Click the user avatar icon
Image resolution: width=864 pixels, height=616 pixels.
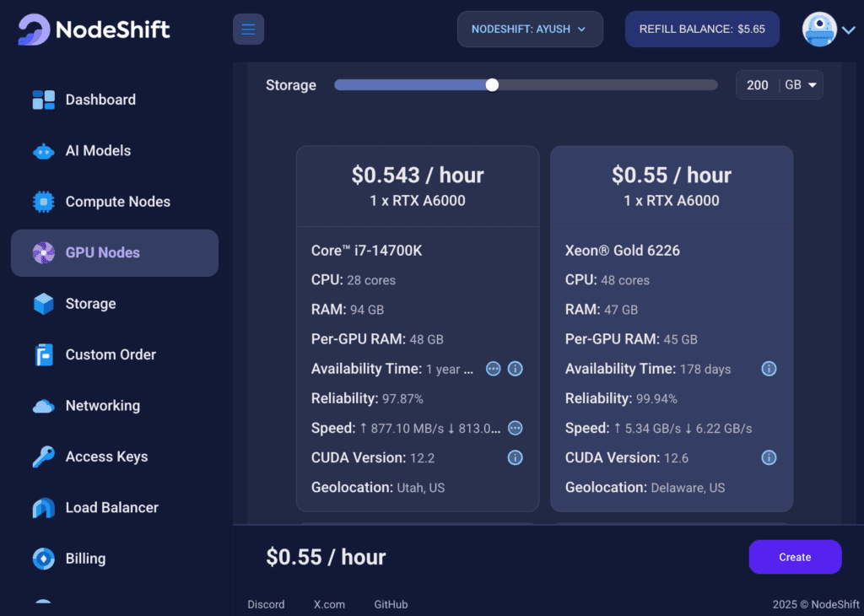point(819,30)
